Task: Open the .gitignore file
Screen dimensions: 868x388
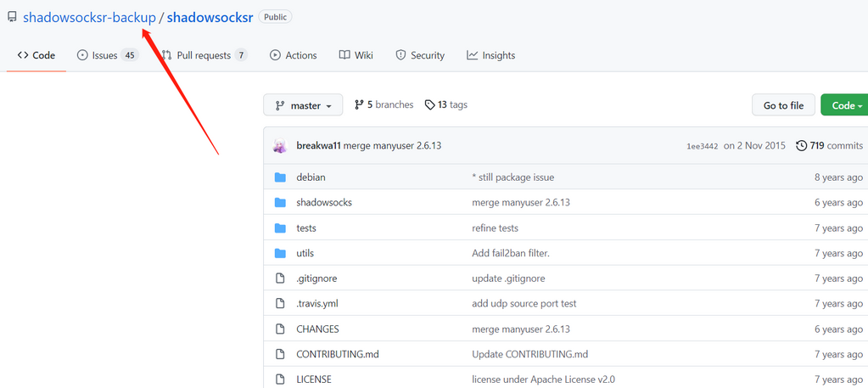Action: [316, 278]
